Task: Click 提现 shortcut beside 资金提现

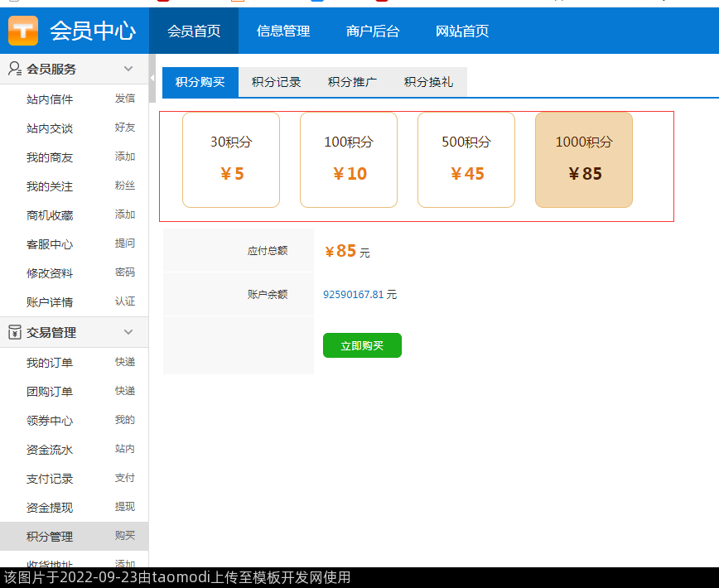Action: click(125, 507)
